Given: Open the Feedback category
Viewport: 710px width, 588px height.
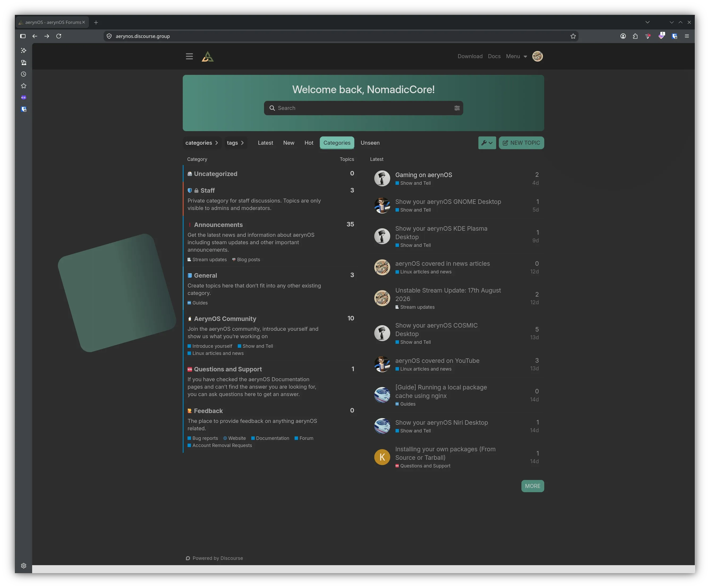Looking at the screenshot, I should click(208, 411).
